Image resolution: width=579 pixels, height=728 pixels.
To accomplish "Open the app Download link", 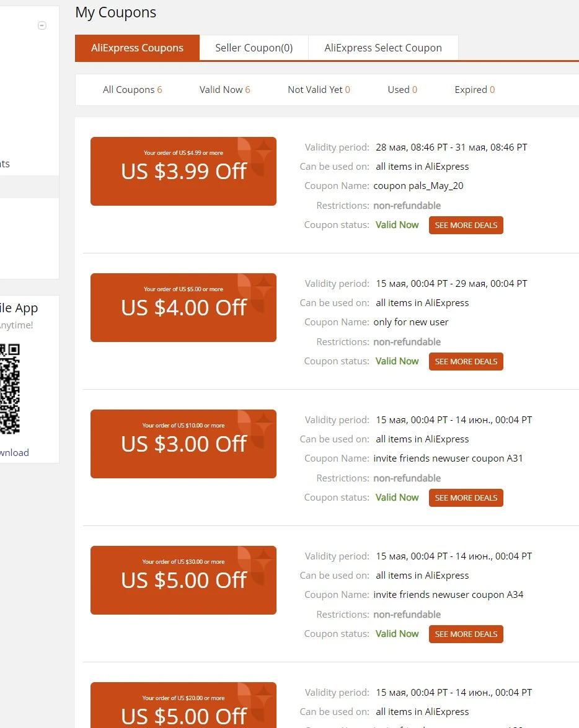I will [x=14, y=453].
